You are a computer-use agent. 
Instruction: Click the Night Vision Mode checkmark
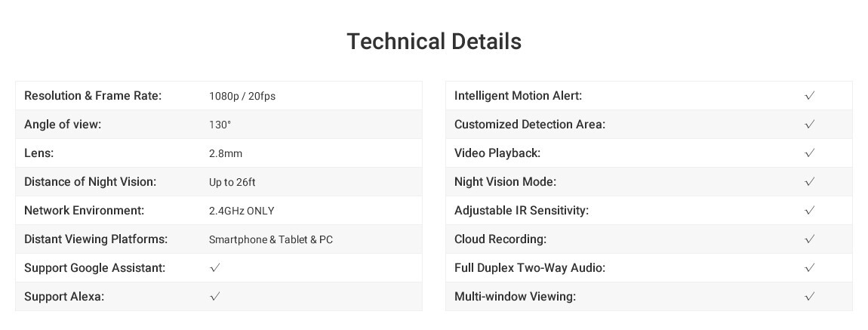809,181
